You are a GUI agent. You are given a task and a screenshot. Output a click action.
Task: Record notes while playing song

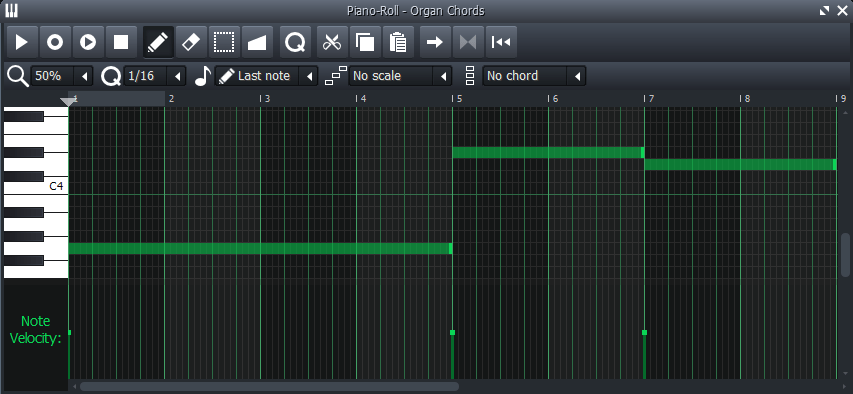88,42
